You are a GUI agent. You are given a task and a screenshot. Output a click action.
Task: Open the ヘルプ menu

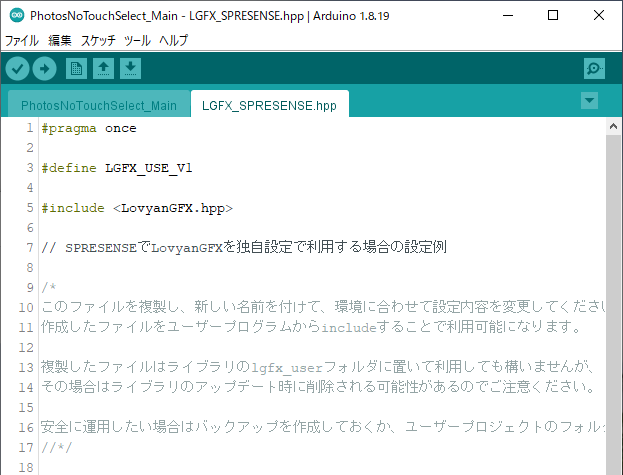173,41
